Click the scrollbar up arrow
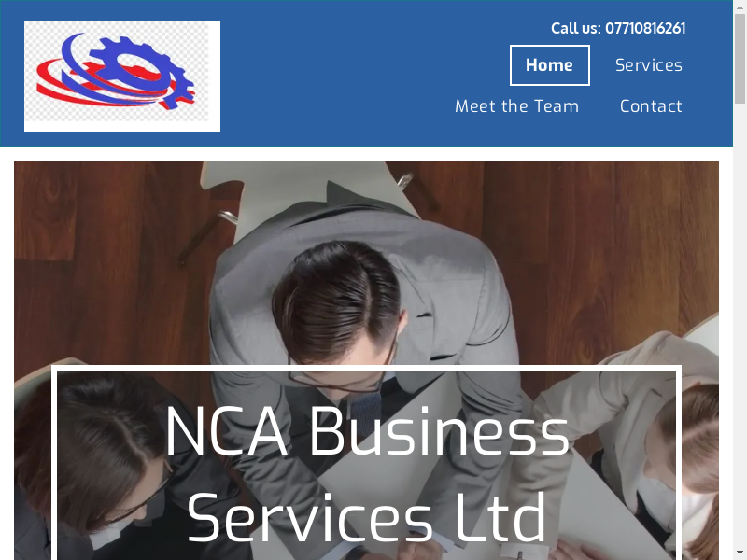747x560 pixels. point(740,6)
